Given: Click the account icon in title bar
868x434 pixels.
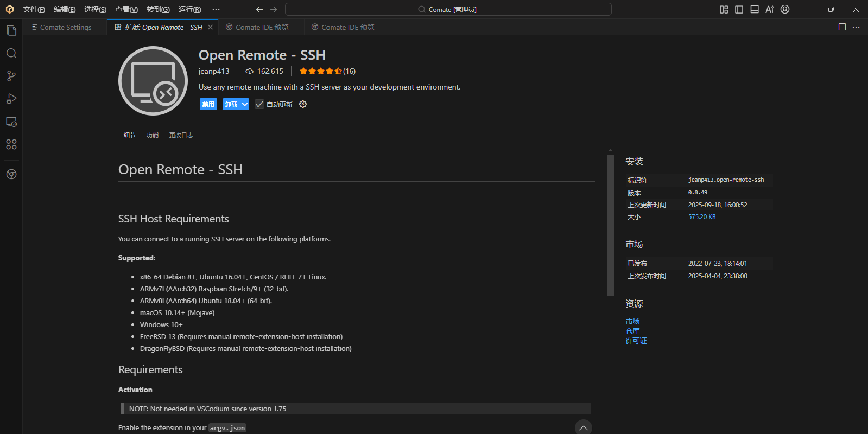Looking at the screenshot, I should coord(785,9).
